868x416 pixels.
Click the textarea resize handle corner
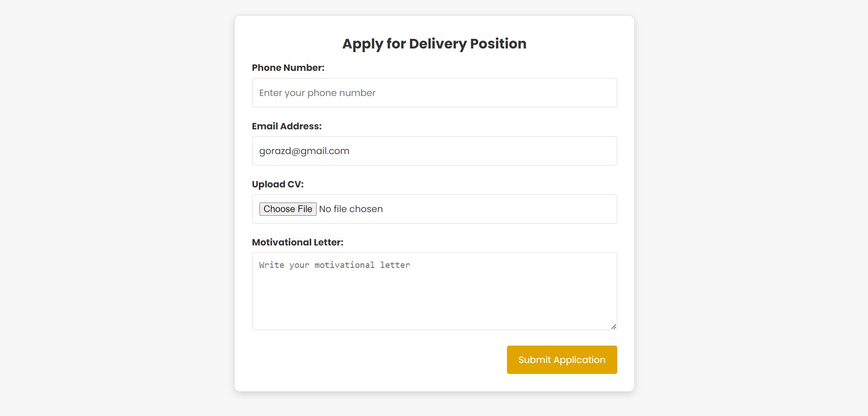pos(614,326)
